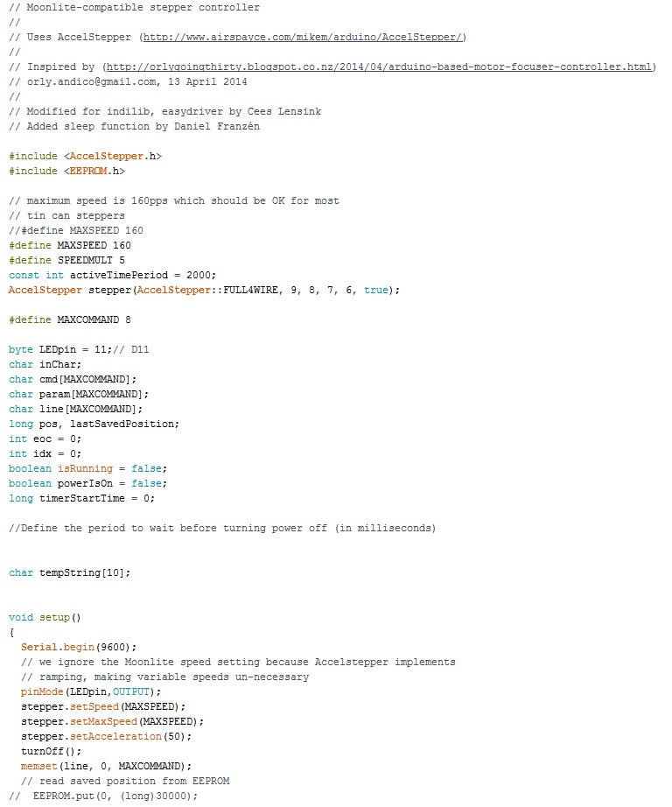Click the line 'stepper.setSpeed(MAXSPEED);'
This screenshot has height=807, width=672.
click(x=103, y=708)
